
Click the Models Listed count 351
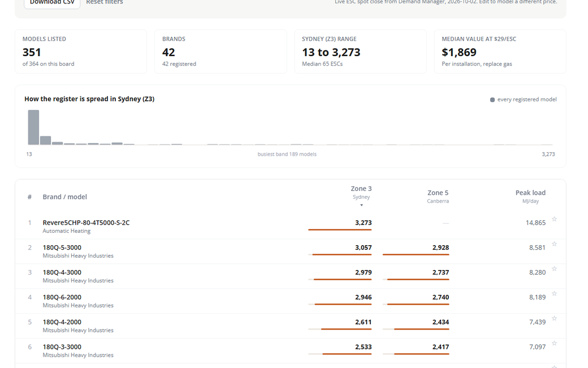point(32,52)
